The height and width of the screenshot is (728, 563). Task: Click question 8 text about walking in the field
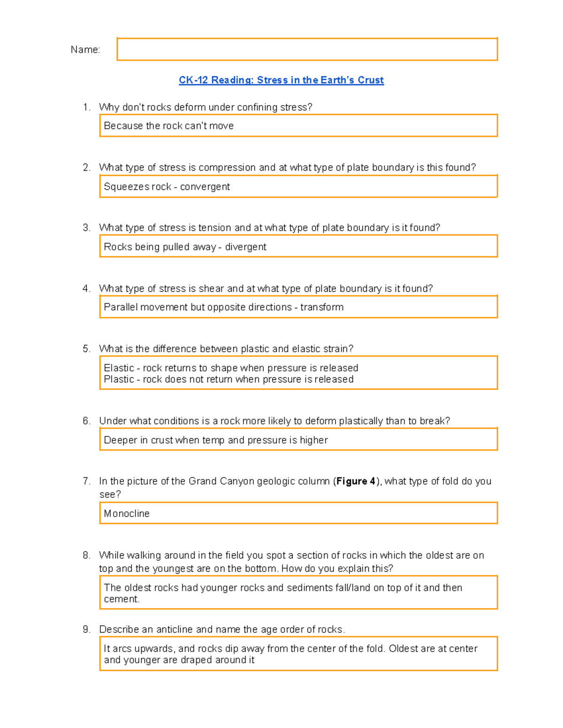coord(291,555)
